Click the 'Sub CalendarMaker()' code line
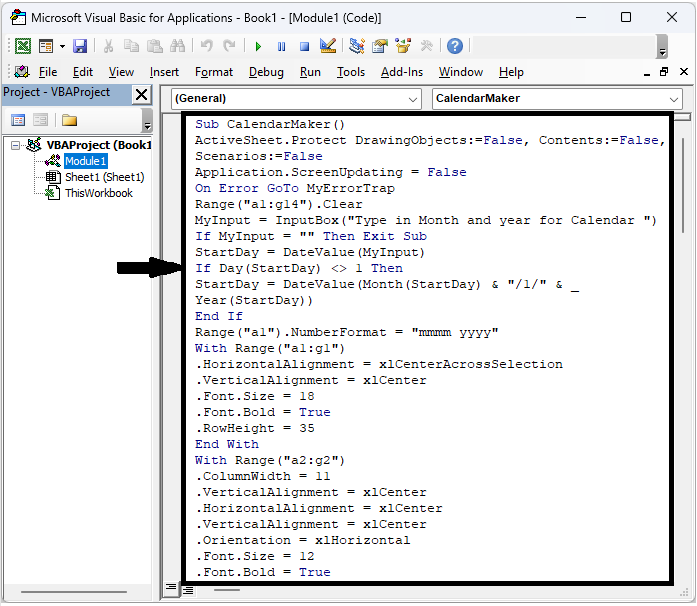This screenshot has width=697, height=606. point(269,124)
